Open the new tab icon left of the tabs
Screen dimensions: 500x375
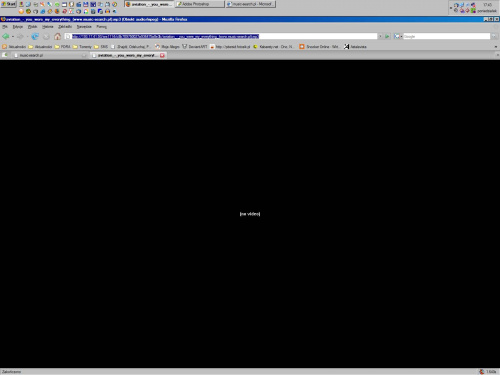[5, 55]
